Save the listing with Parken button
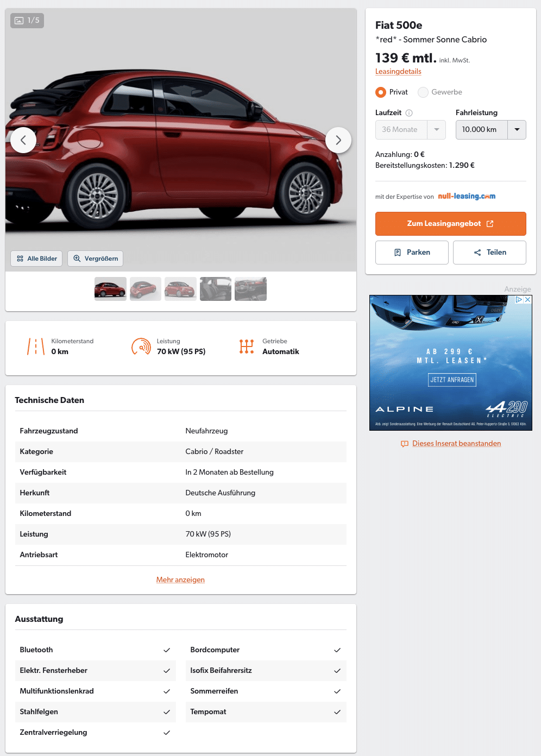 tap(412, 253)
